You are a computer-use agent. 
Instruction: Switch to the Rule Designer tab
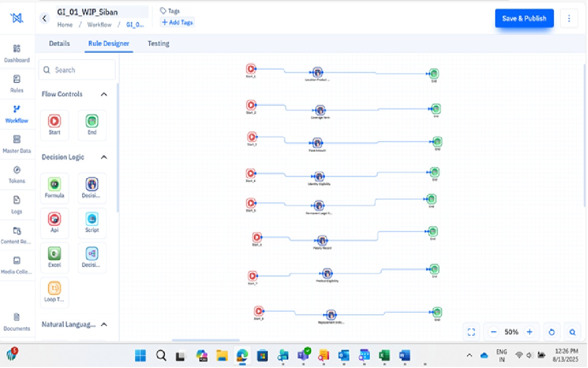coord(109,44)
